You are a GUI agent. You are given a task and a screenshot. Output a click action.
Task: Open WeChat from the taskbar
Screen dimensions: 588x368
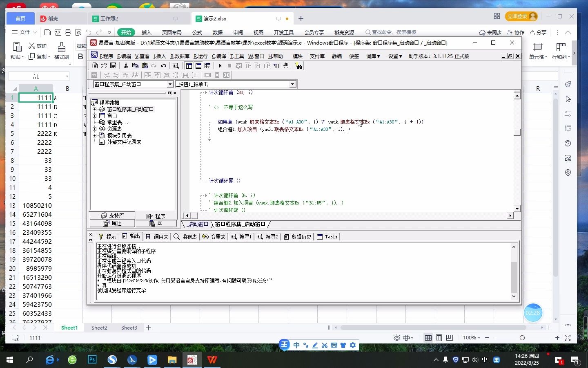[71, 360]
